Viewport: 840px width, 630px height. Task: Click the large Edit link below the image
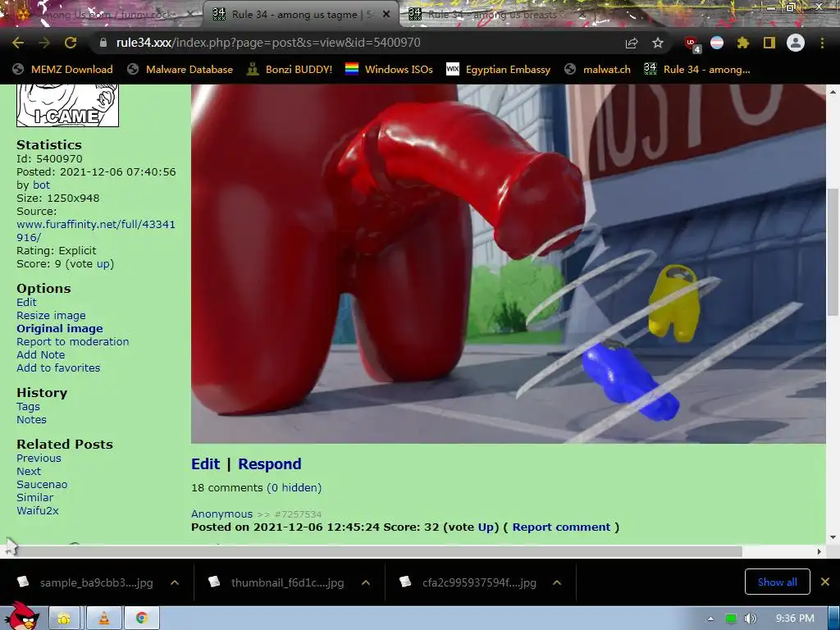[x=206, y=464]
